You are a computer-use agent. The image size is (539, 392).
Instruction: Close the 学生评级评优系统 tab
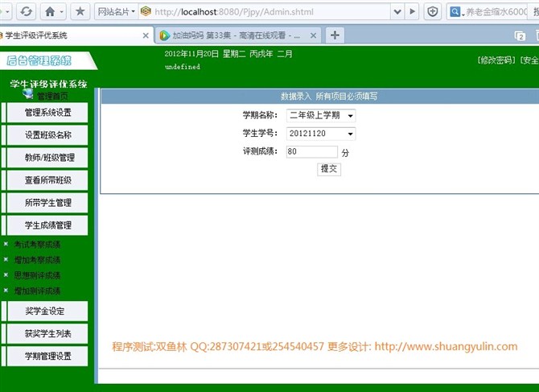pyautogui.click(x=146, y=35)
